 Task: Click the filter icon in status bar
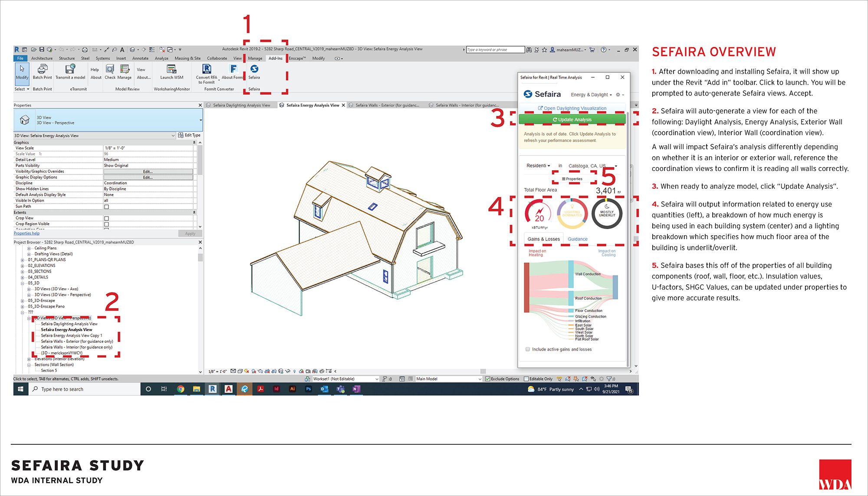point(609,379)
